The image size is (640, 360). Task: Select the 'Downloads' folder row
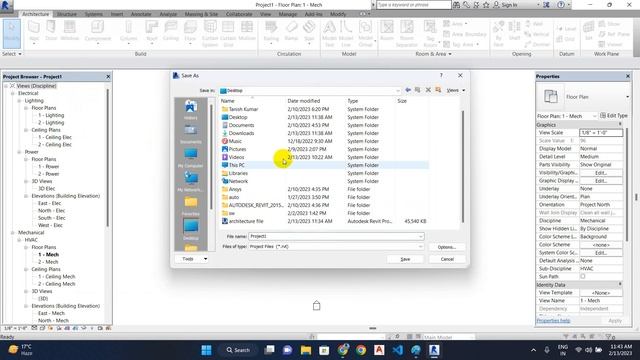pos(324,133)
